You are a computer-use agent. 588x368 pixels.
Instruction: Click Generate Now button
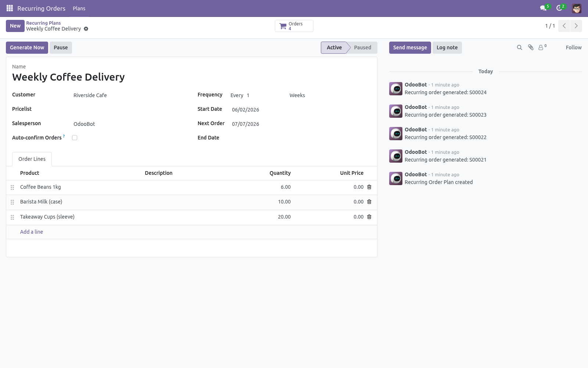pos(27,47)
